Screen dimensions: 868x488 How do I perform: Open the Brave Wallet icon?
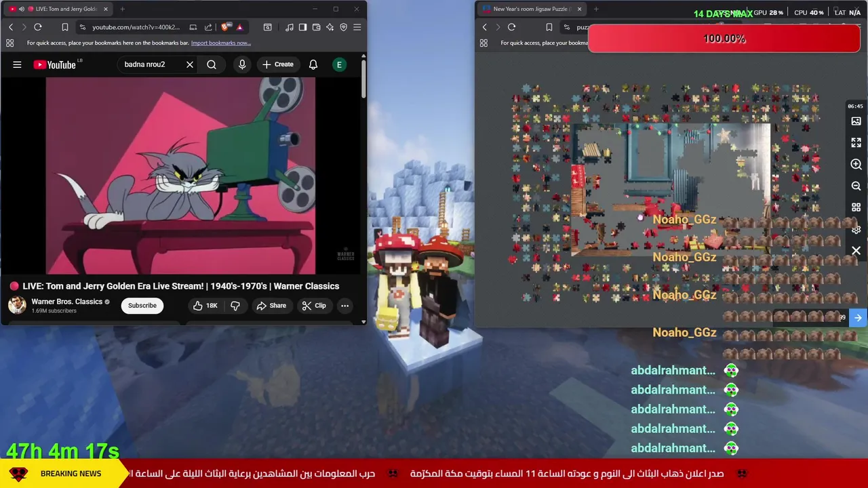tap(316, 27)
